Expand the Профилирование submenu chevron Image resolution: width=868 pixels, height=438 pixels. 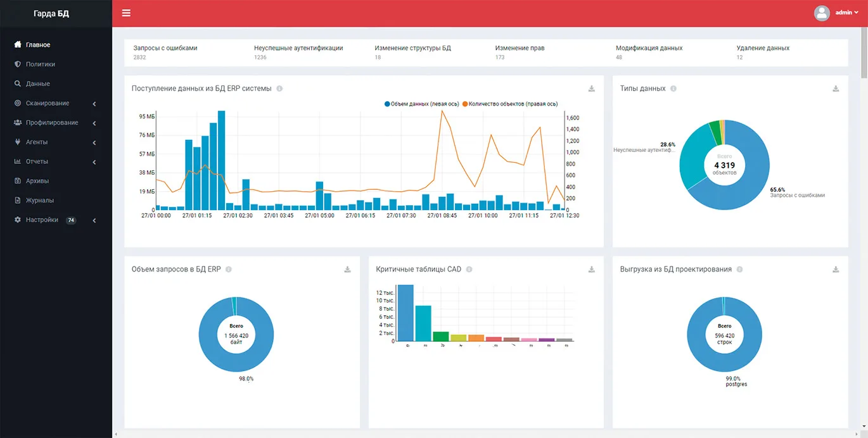point(94,123)
